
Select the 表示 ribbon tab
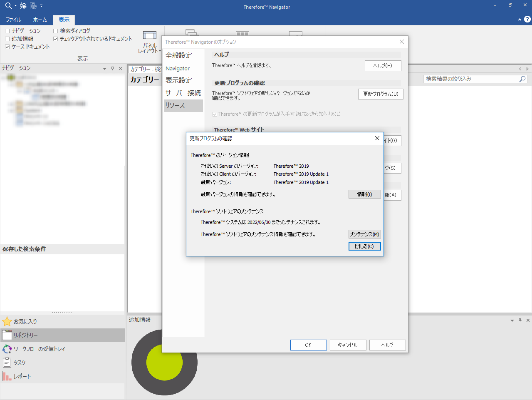64,20
